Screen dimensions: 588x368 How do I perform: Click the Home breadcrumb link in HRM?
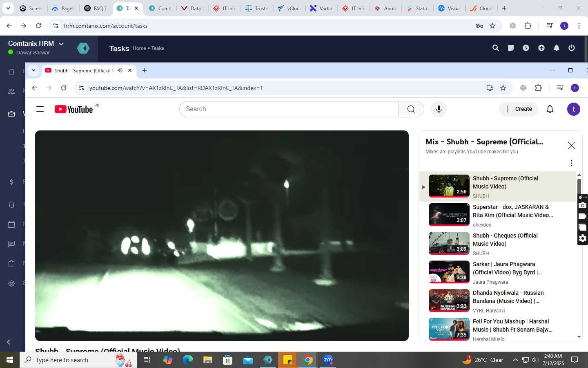[x=139, y=48]
